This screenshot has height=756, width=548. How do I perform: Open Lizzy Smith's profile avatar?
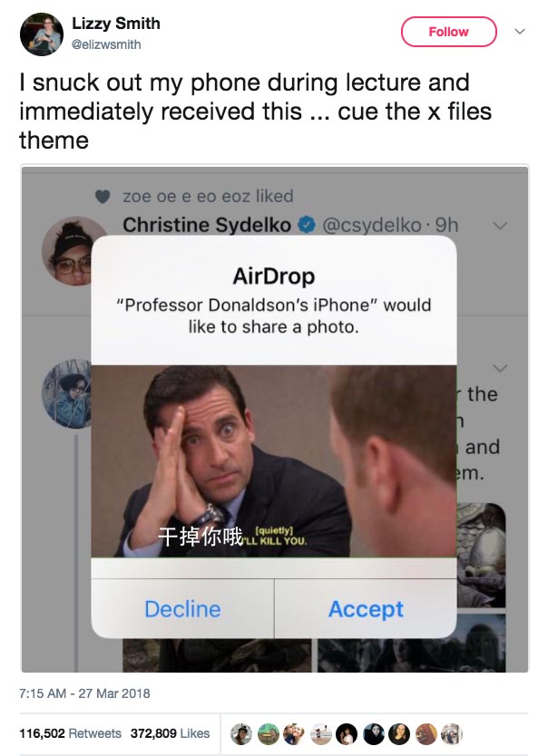click(x=42, y=34)
